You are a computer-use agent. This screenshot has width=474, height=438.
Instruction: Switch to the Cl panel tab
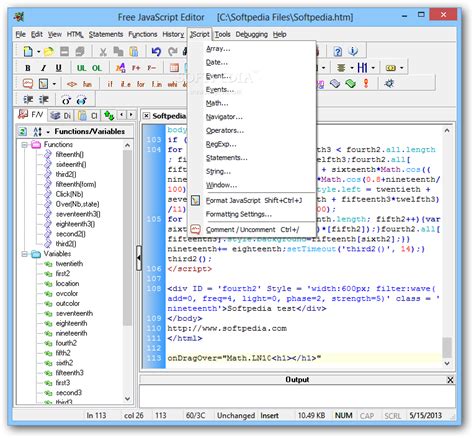[87, 116]
